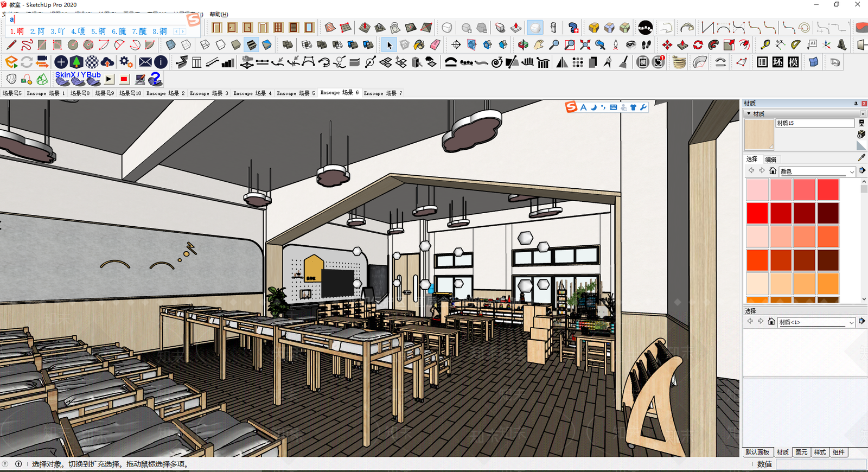Toggle Enscape live updates sync icon
Image resolution: width=868 pixels, height=472 pixels.
click(x=27, y=62)
